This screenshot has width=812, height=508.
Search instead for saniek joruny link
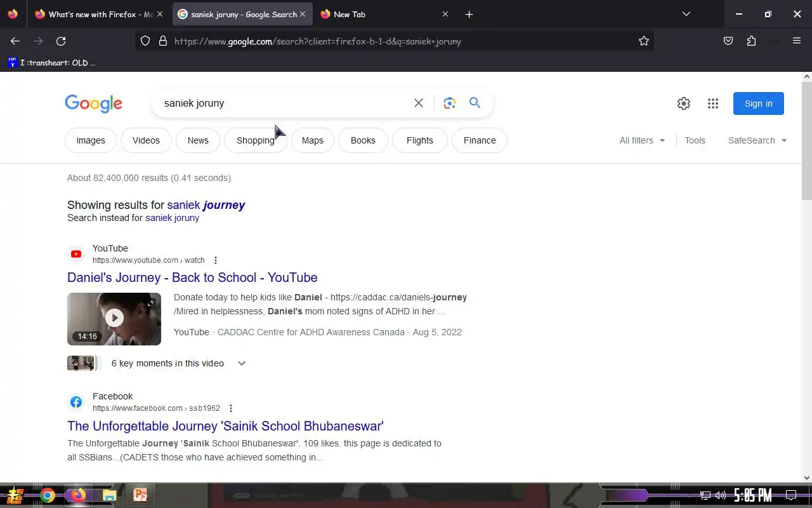point(172,218)
